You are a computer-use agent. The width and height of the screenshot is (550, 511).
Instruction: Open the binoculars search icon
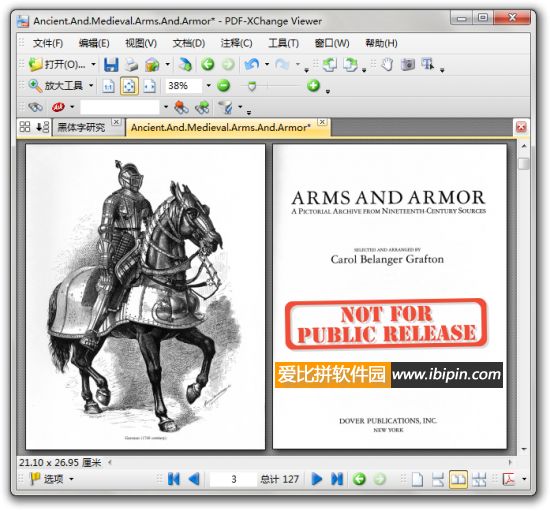pyautogui.click(x=35, y=107)
